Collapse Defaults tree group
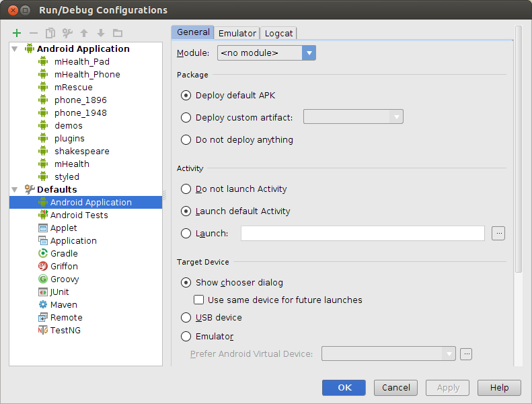532x404 pixels. pyautogui.click(x=15, y=190)
